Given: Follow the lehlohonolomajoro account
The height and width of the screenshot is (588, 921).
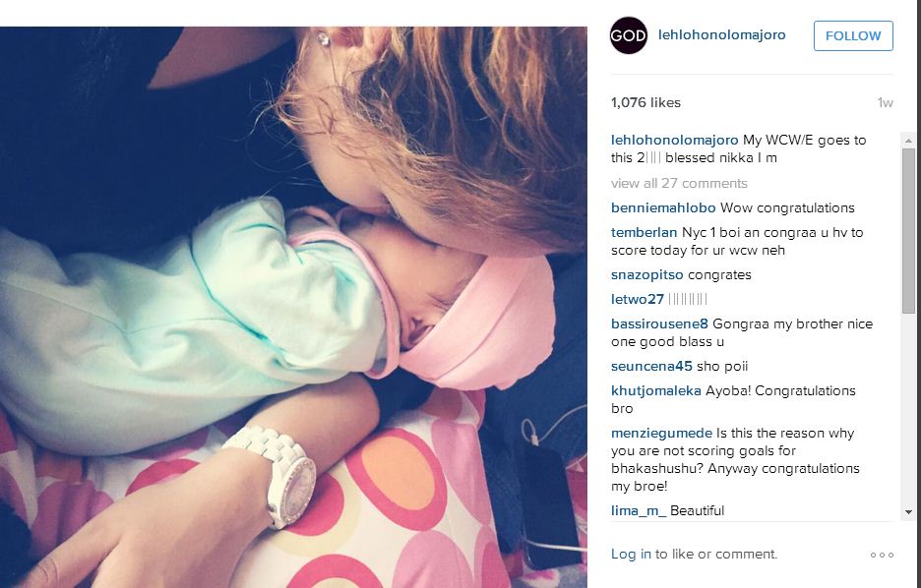Looking at the screenshot, I should pos(853,35).
